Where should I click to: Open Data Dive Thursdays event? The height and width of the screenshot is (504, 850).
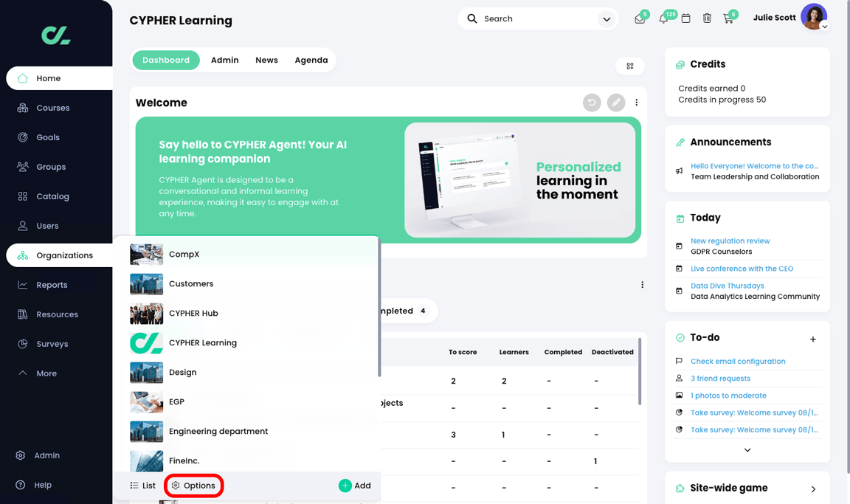[727, 286]
